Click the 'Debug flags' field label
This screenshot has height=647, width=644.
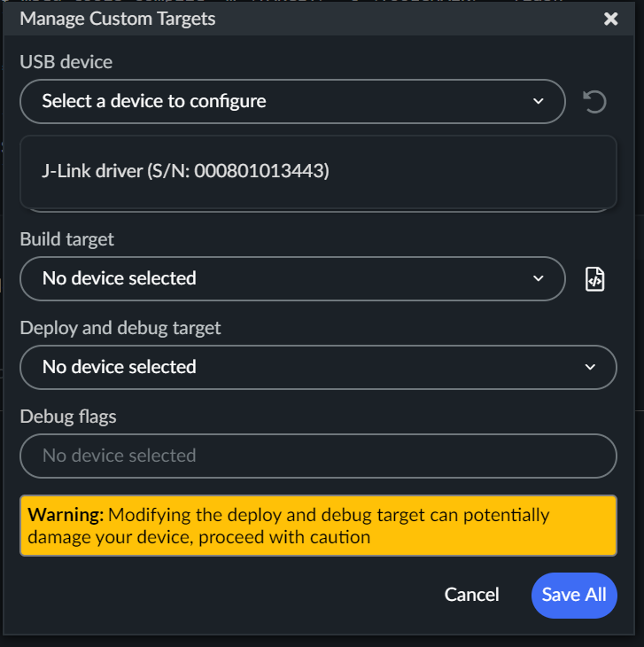click(68, 417)
